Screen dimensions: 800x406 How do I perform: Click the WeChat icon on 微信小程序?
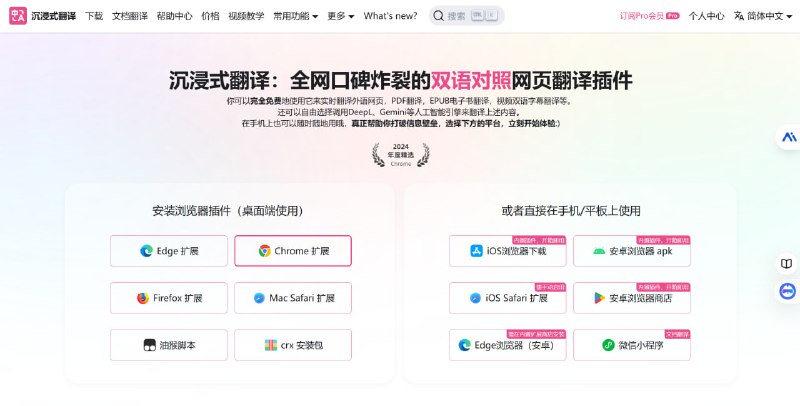pos(608,345)
